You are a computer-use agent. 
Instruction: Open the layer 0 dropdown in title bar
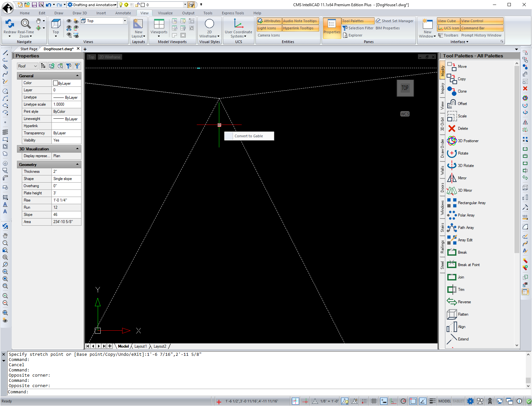tap(185, 5)
